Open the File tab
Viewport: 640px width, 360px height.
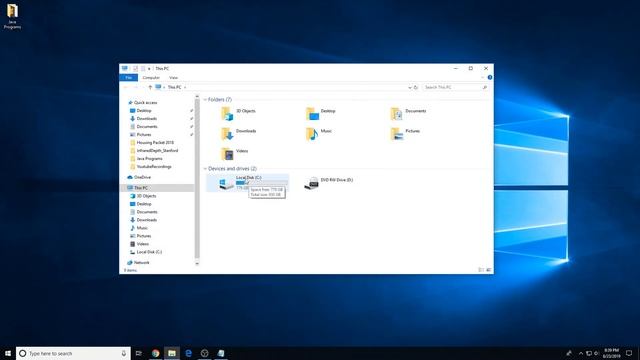(x=129, y=78)
